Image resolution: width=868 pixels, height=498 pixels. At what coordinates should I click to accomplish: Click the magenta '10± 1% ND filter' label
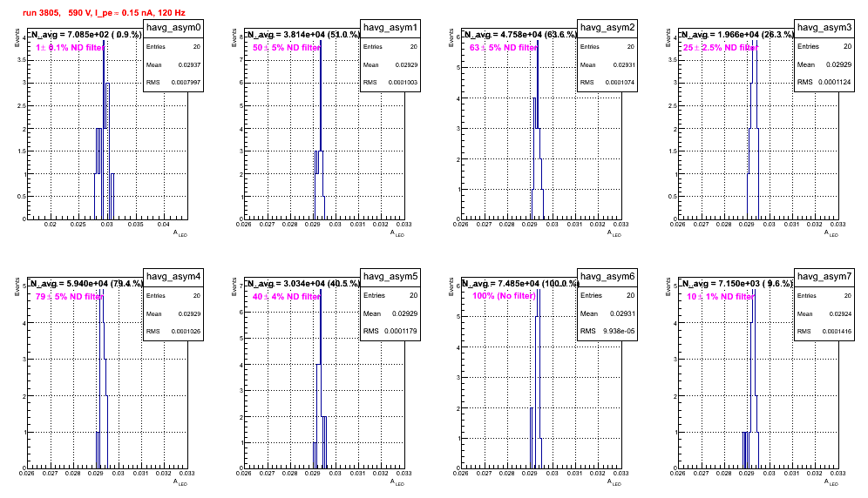click(x=721, y=297)
